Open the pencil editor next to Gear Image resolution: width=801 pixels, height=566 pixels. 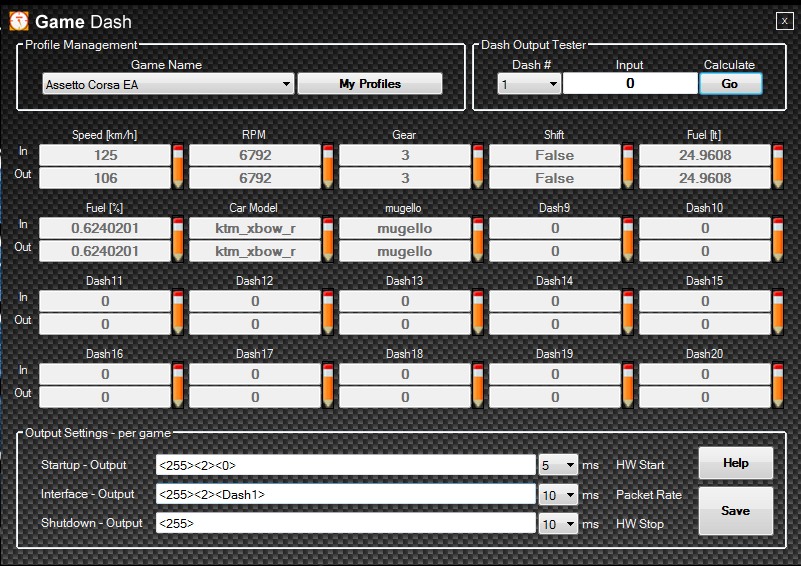(x=478, y=166)
